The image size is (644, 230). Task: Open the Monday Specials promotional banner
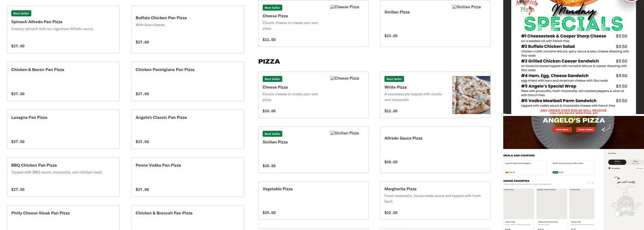point(574,57)
